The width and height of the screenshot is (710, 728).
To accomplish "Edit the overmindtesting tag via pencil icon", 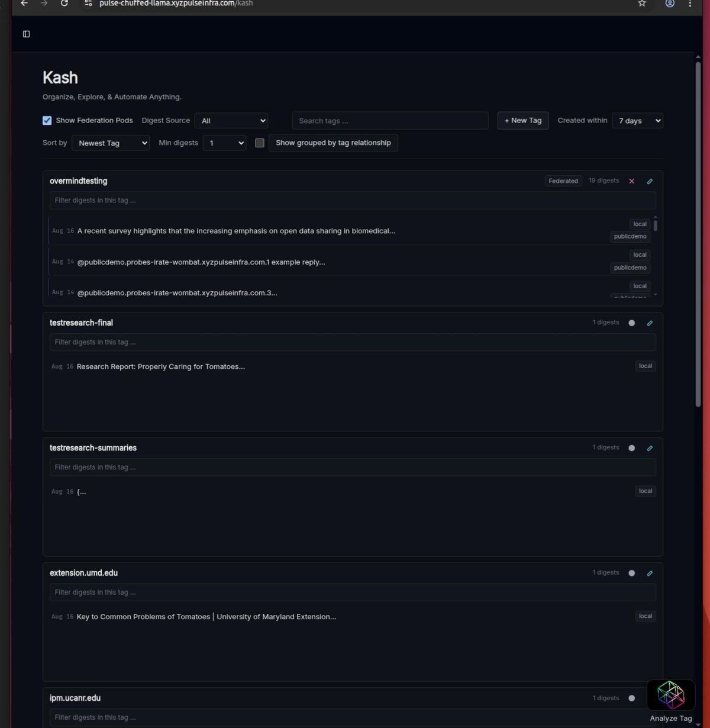I will click(650, 181).
